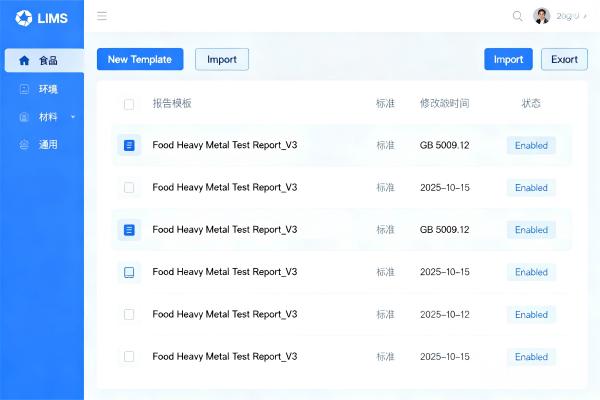The width and height of the screenshot is (600, 400).
Task: Uncheck the third row's checked checkbox
Action: [129, 230]
